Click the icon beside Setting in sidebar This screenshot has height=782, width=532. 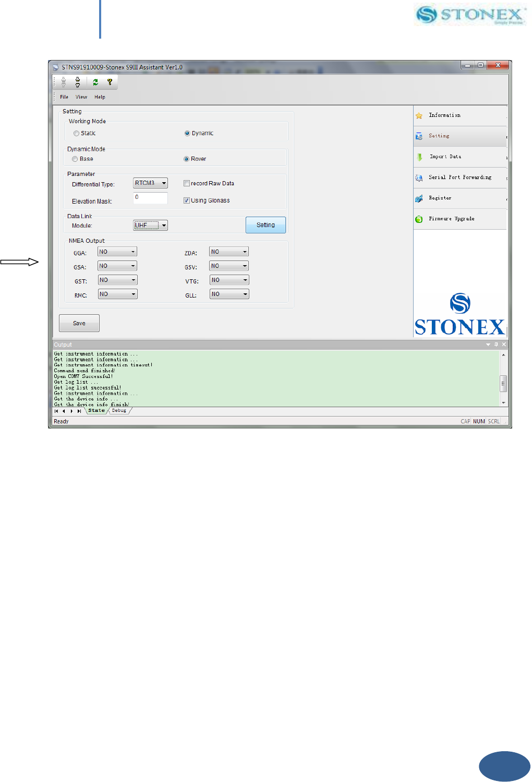(x=419, y=136)
